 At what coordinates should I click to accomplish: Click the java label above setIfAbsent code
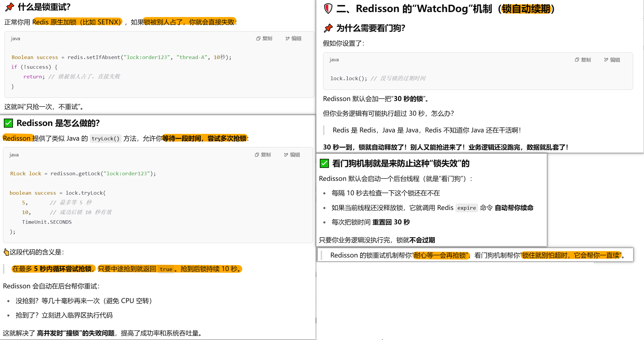[16, 38]
